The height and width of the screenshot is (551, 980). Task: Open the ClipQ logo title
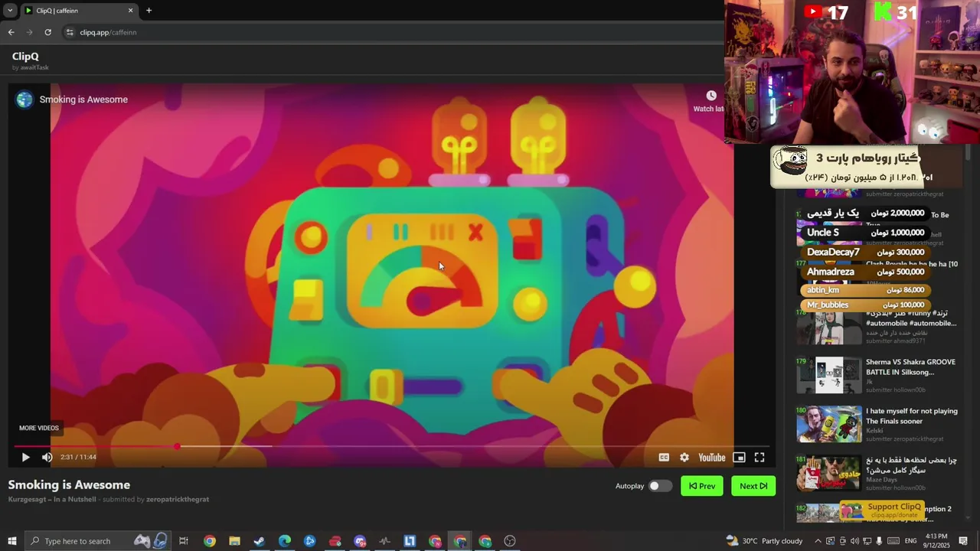(25, 56)
